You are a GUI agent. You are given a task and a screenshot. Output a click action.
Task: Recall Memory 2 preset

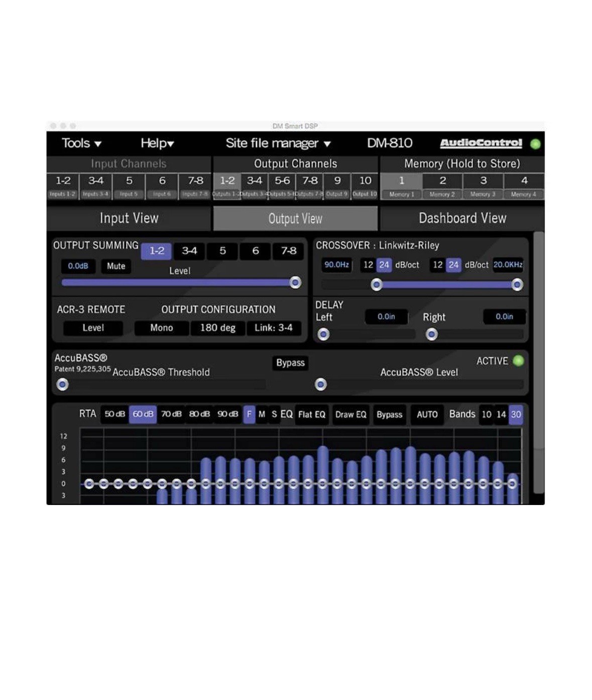point(442,186)
